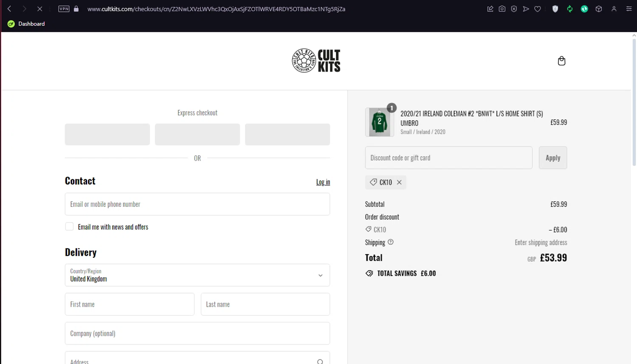Click the shipping help question mark icon

tap(391, 242)
